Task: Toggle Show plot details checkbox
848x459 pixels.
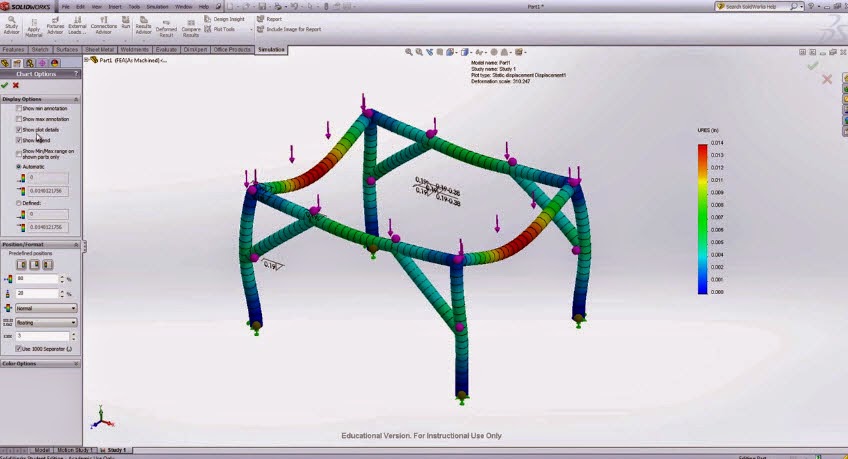Action: [19, 130]
